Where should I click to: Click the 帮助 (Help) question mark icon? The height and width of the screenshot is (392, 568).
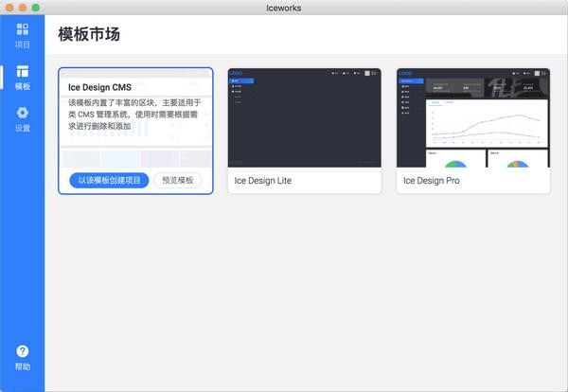(23, 351)
